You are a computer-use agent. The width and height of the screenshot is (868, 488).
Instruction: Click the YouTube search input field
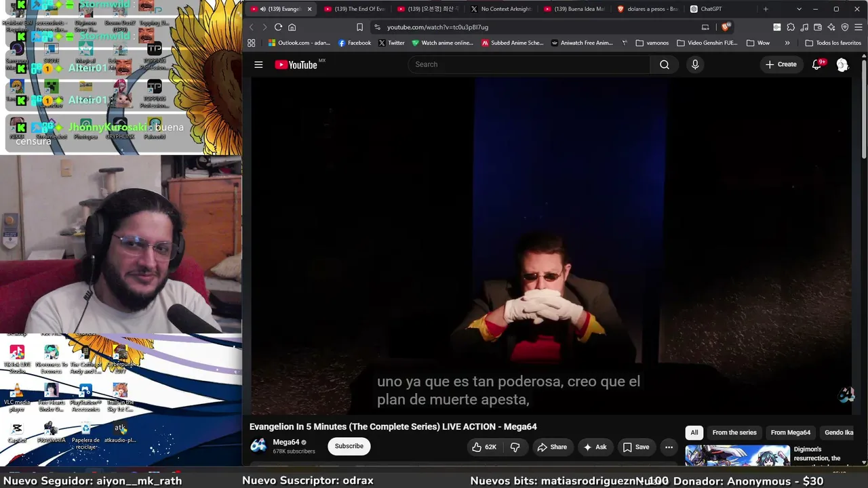[x=529, y=64]
